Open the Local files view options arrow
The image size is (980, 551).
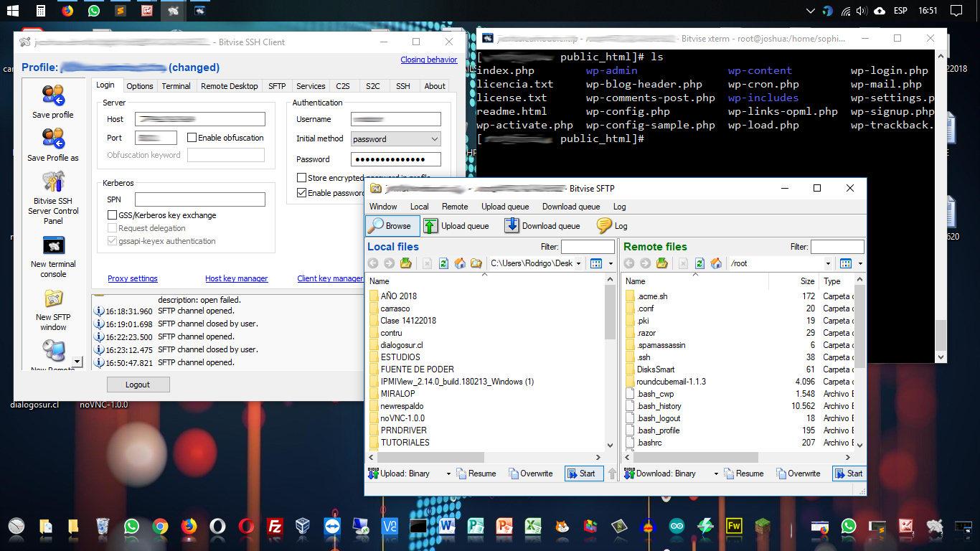[x=611, y=263]
